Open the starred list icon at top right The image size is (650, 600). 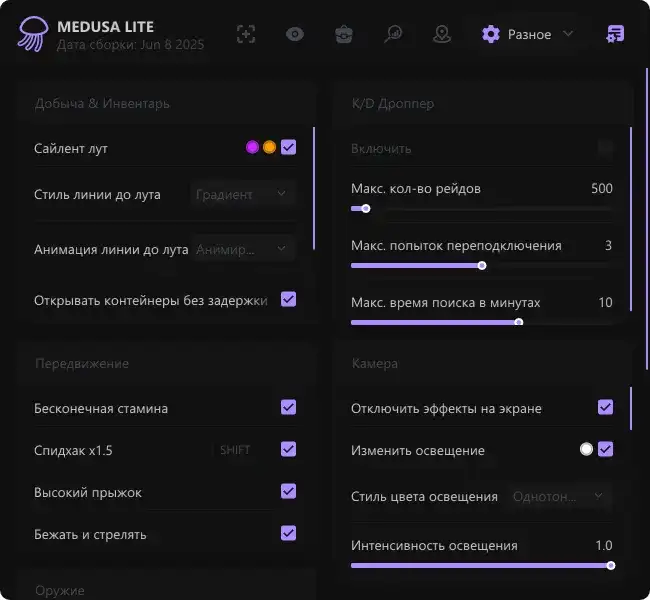point(615,34)
